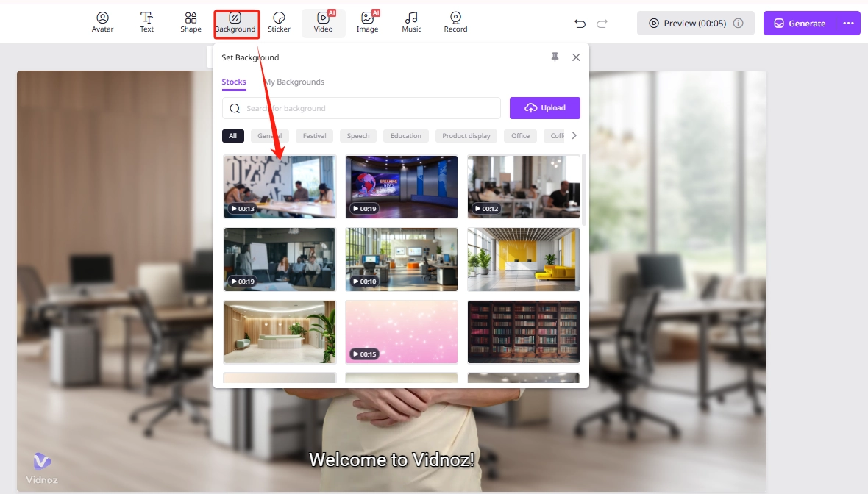Screen dimensions: 868x494
Task: Switch to My Backgrounds tab
Action: [294, 82]
